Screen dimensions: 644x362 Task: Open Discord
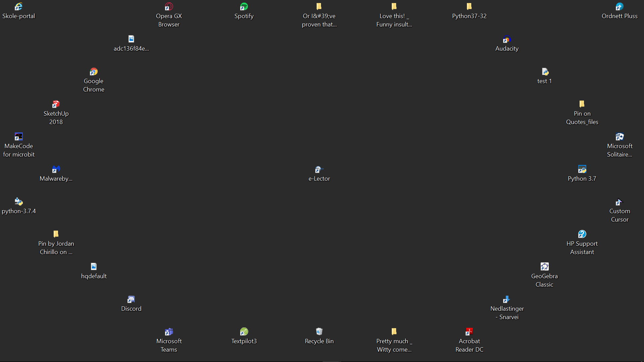coord(131,299)
